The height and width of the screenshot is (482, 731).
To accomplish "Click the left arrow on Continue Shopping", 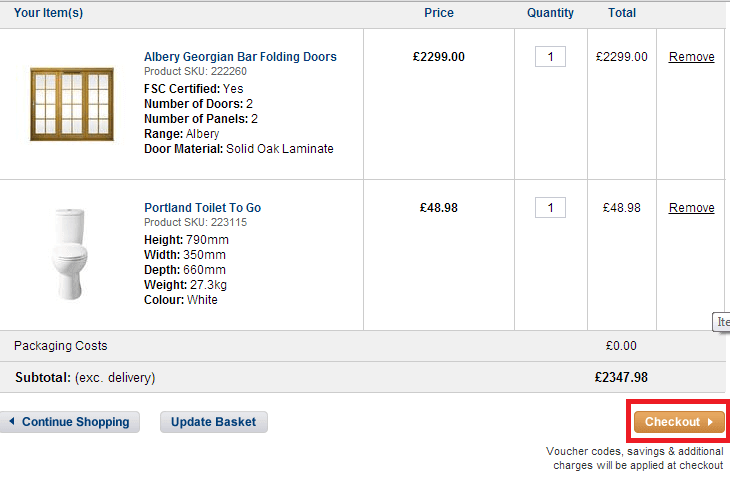I will tap(12, 421).
